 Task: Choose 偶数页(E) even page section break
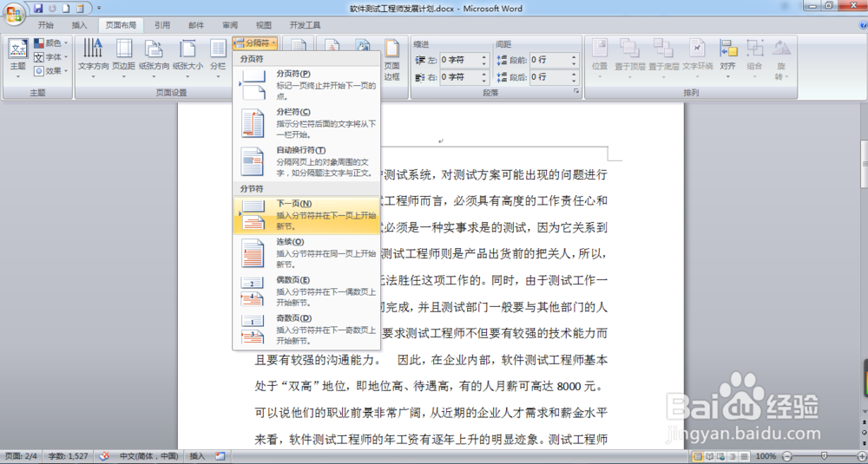(x=306, y=291)
